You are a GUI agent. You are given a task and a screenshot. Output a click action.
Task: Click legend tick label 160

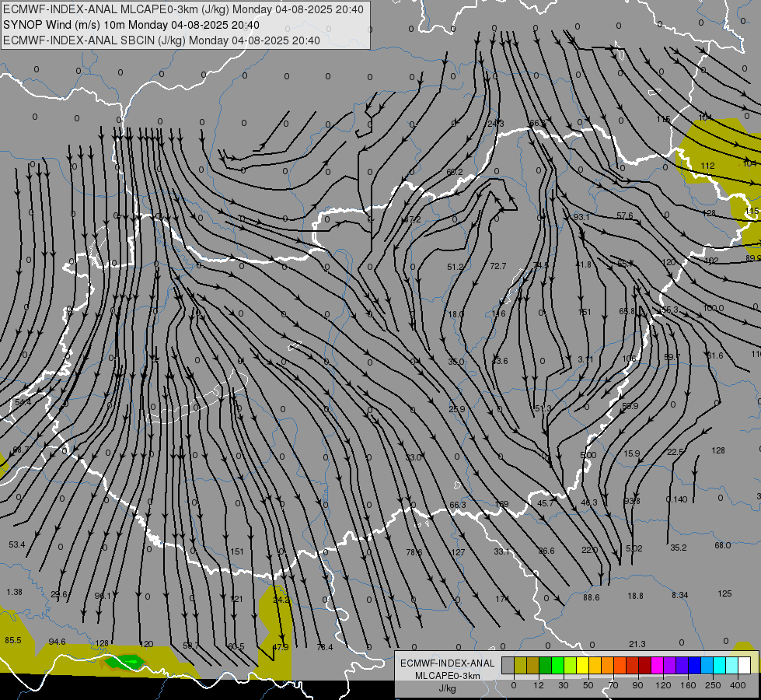(x=688, y=685)
